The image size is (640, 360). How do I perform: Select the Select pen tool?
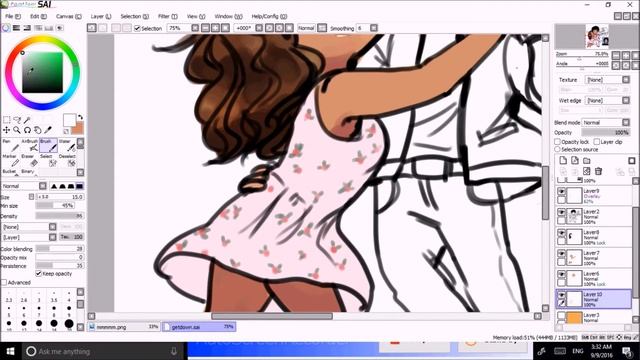coord(48,160)
